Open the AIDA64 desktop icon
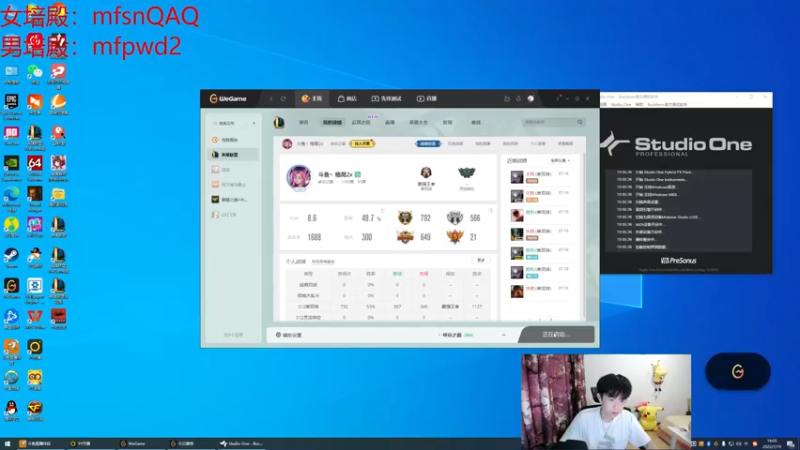Viewport: 800px width, 450px height. 35,168
